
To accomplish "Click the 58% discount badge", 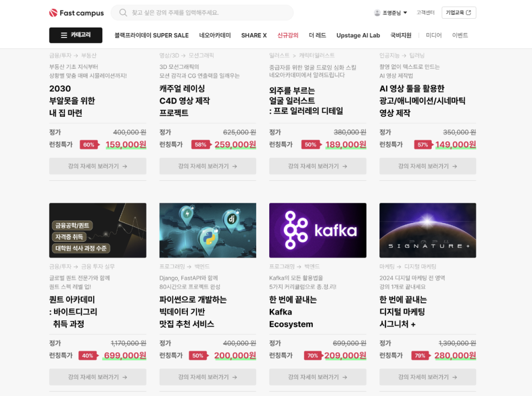I will [x=201, y=144].
